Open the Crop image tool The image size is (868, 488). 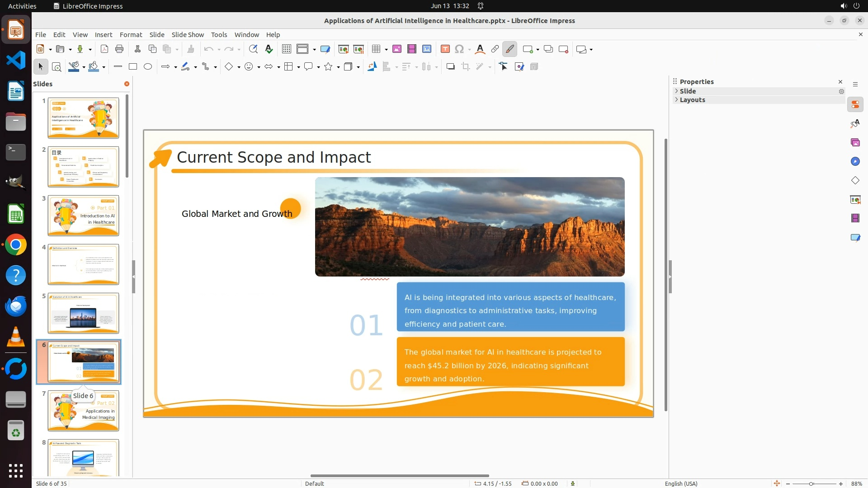click(466, 67)
